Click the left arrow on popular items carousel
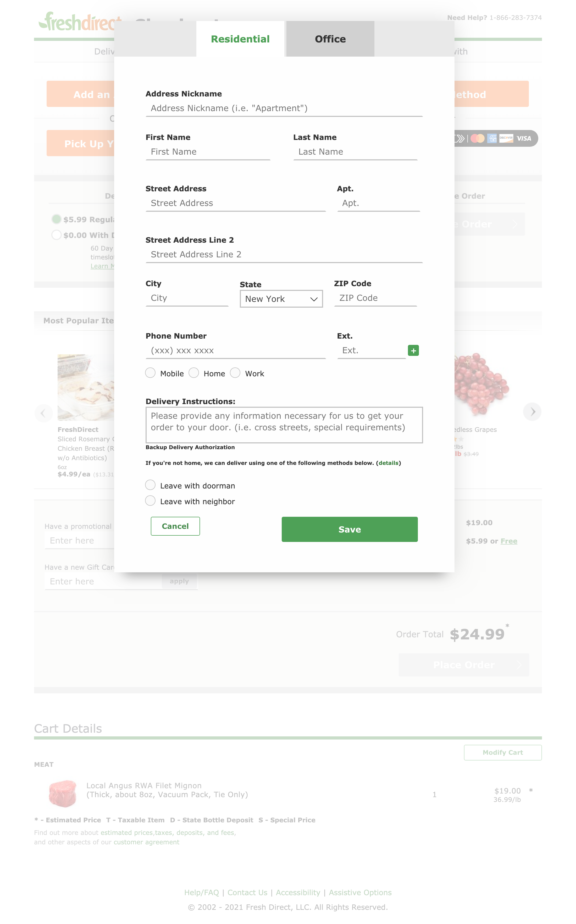Image resolution: width=576 pixels, height=924 pixels. click(x=44, y=413)
